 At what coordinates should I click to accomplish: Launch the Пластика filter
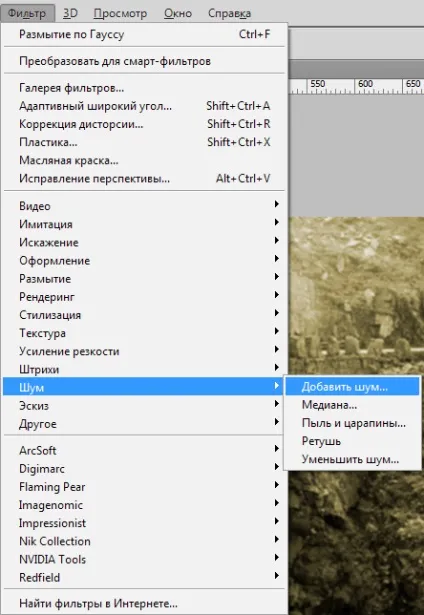coord(145,142)
